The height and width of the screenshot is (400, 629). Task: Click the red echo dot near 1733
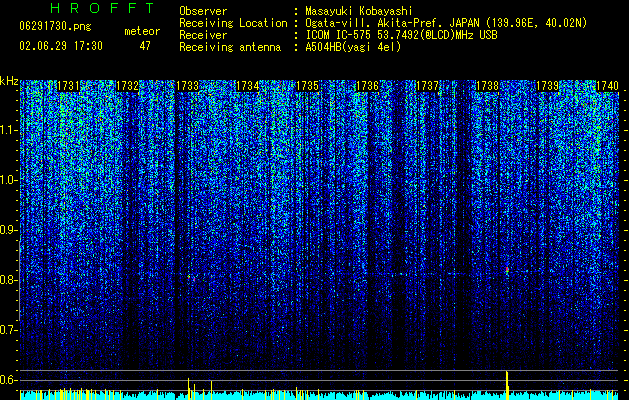(189, 276)
